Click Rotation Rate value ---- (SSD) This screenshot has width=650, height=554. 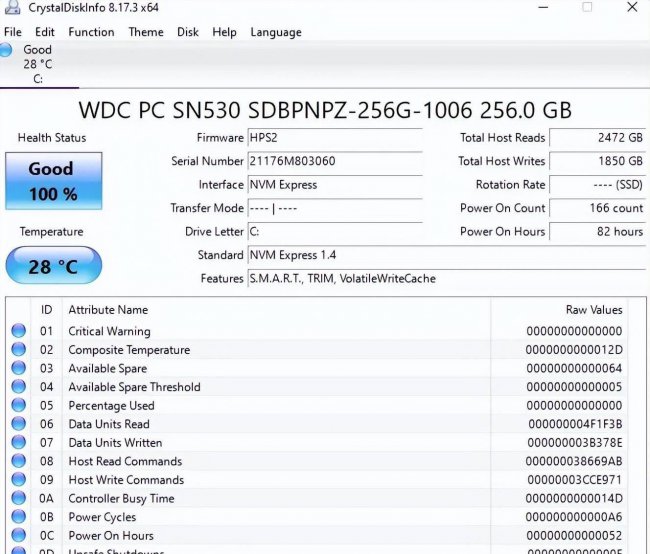597,185
